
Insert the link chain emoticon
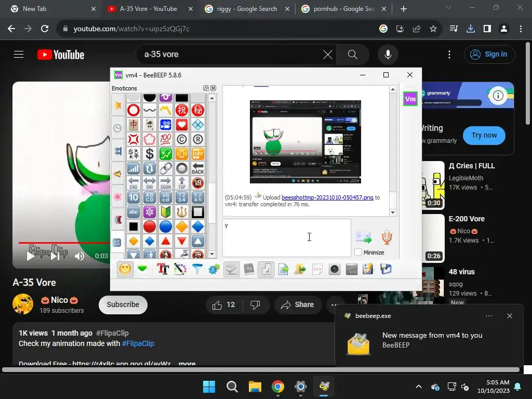[x=166, y=168]
